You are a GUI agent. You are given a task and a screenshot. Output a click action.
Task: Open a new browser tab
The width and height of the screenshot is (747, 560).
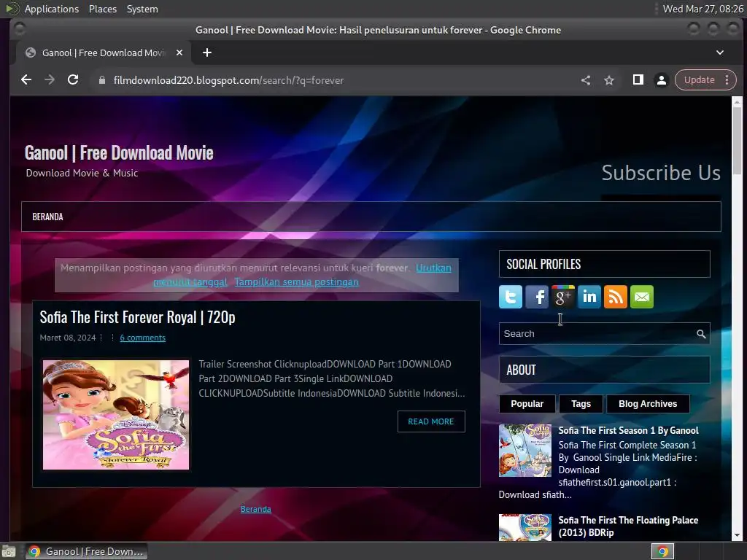[x=206, y=52]
